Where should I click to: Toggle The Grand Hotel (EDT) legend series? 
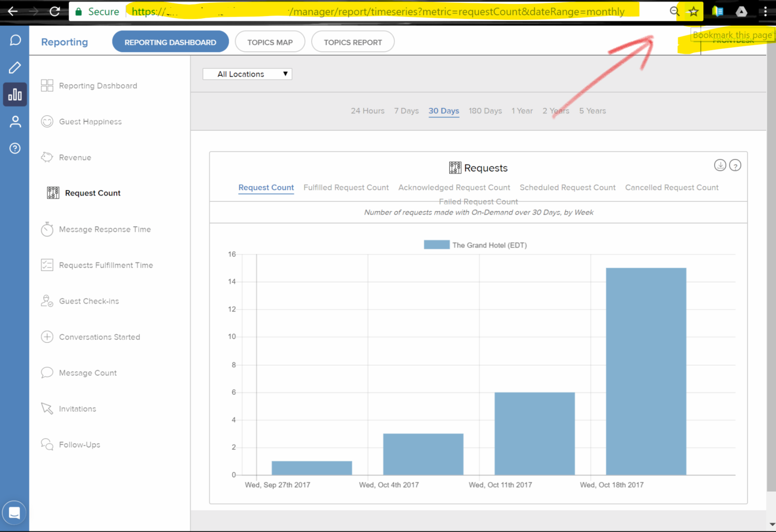(475, 245)
